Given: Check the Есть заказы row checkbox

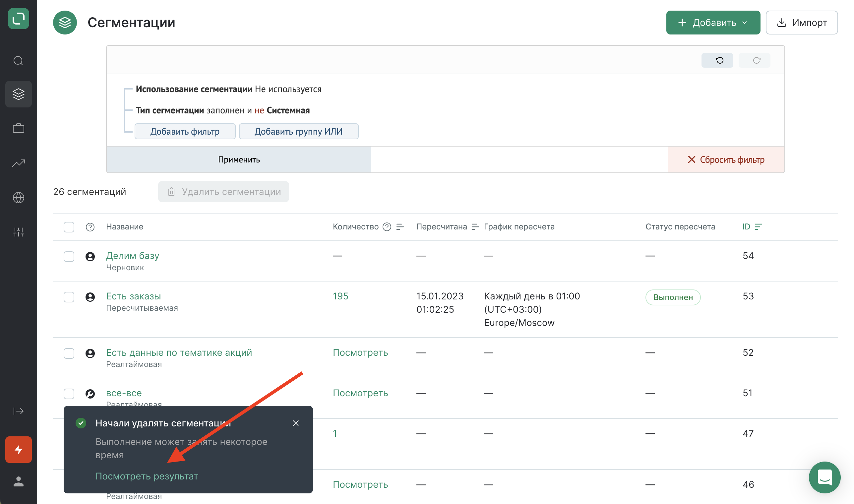Looking at the screenshot, I should point(69,297).
